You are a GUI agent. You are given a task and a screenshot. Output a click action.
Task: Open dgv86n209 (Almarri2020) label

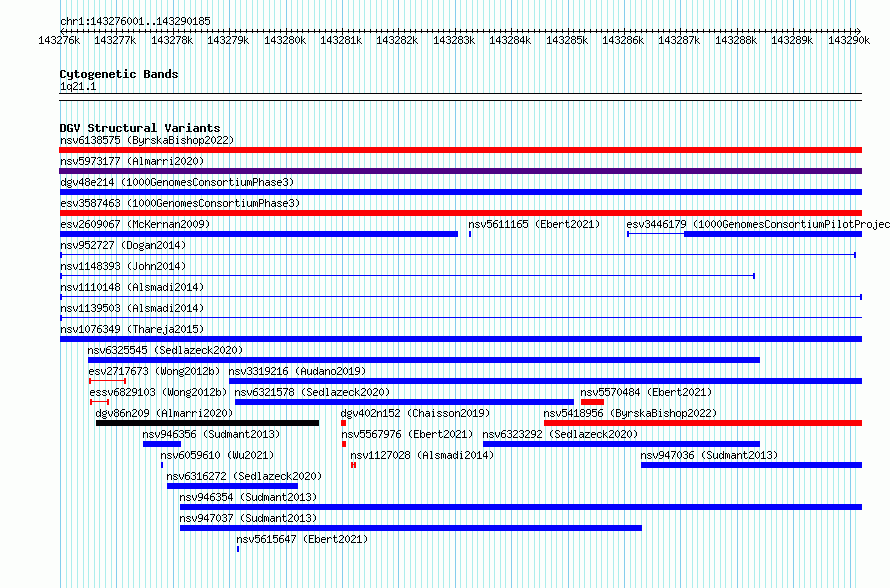[165, 413]
